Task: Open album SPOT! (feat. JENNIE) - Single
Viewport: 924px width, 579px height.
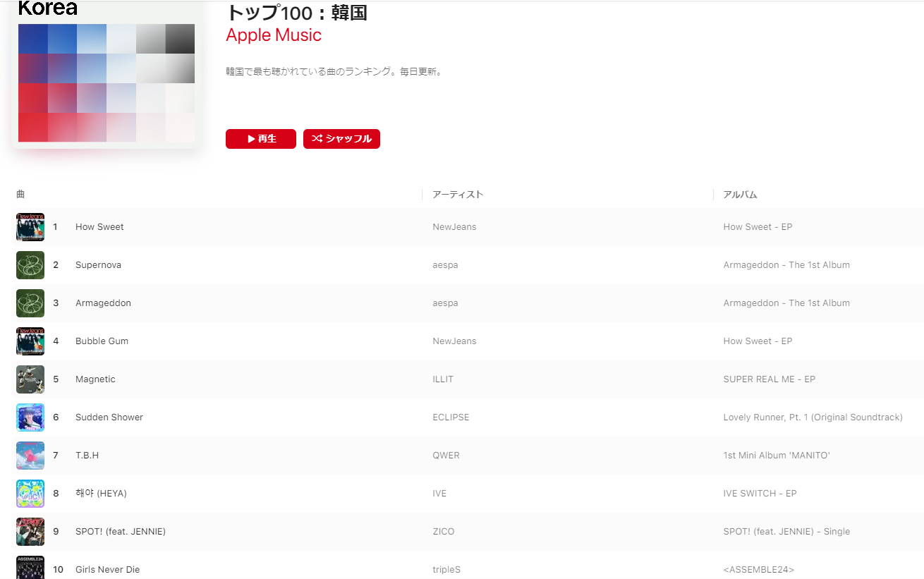Action: (x=786, y=532)
